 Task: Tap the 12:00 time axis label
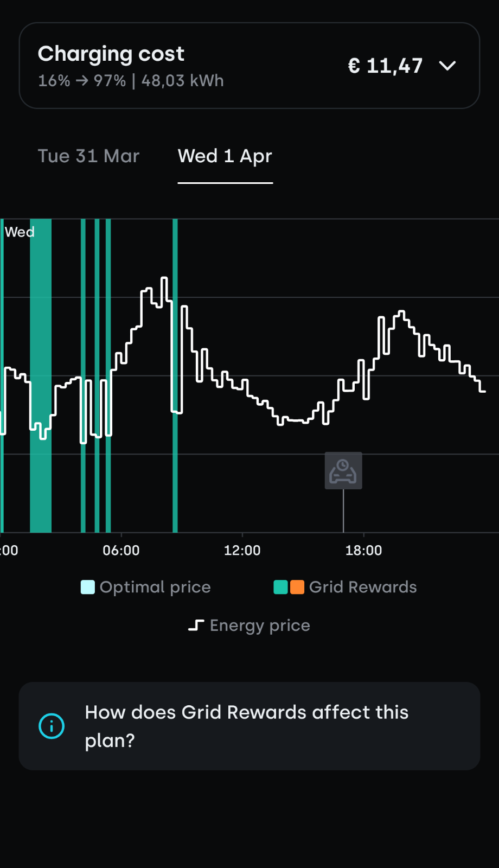[x=242, y=550]
